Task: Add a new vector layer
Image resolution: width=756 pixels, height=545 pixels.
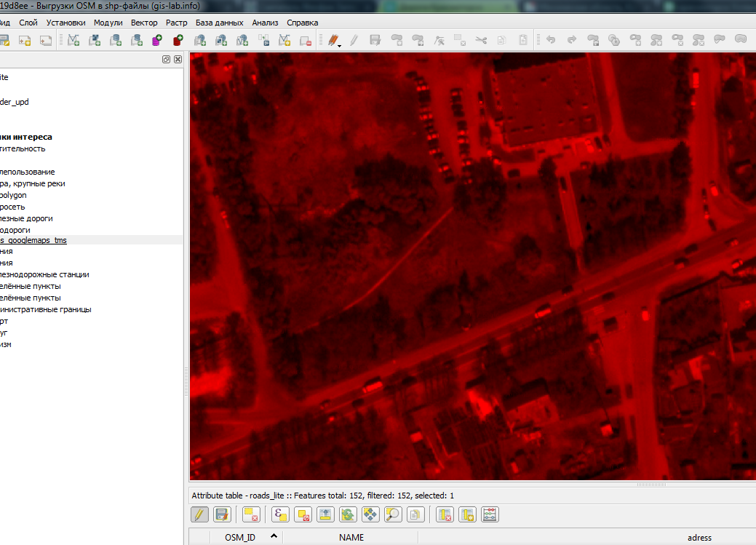Action: click(73, 40)
